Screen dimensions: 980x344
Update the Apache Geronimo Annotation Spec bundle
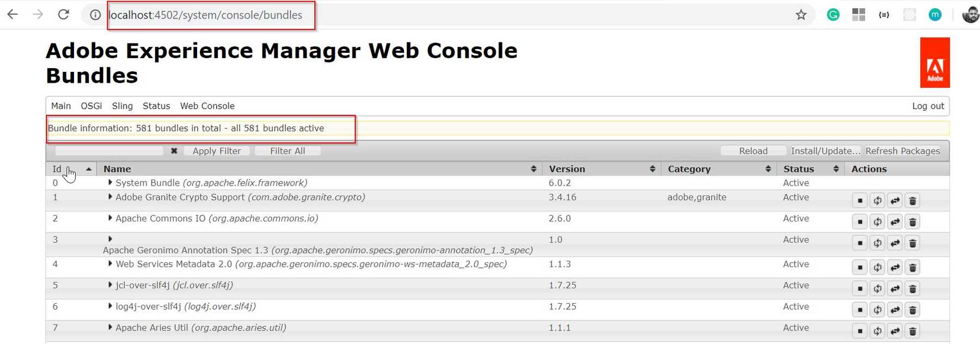[x=895, y=243]
